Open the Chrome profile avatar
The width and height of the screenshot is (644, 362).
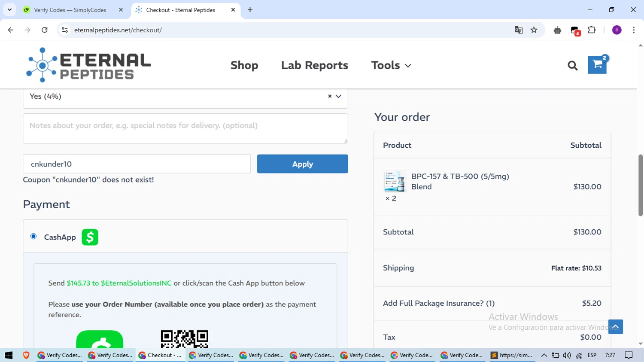617,30
